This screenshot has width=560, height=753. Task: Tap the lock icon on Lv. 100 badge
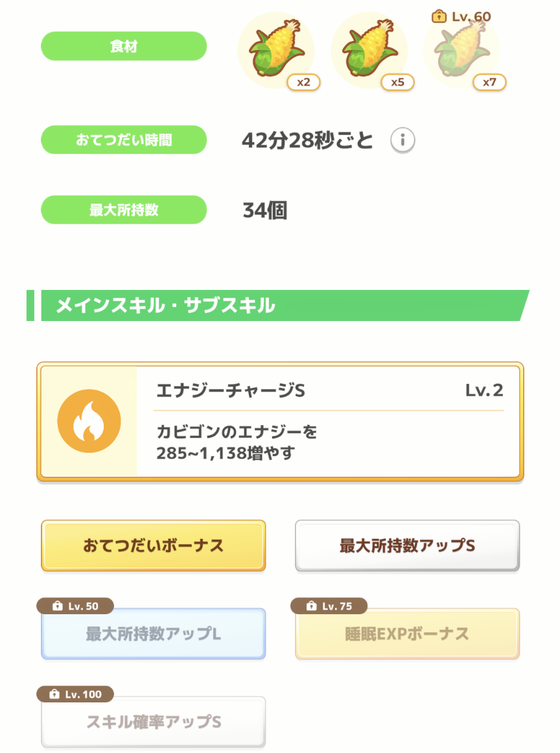coord(54,694)
